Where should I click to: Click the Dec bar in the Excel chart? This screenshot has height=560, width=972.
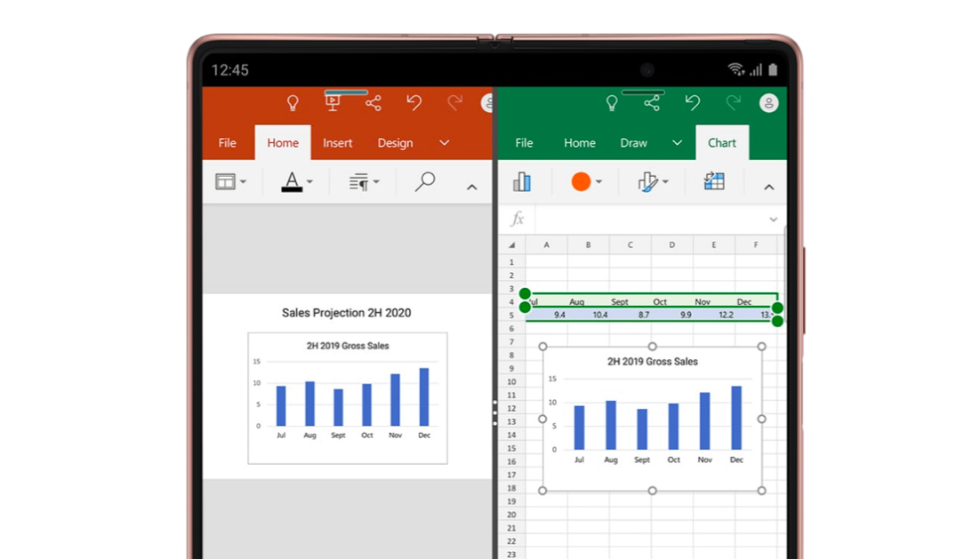point(736,418)
